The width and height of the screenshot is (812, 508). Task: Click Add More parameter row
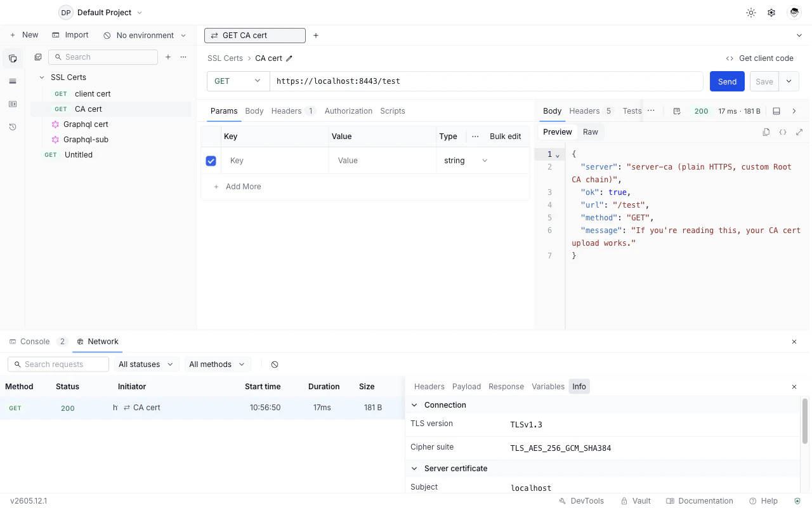[x=237, y=187]
